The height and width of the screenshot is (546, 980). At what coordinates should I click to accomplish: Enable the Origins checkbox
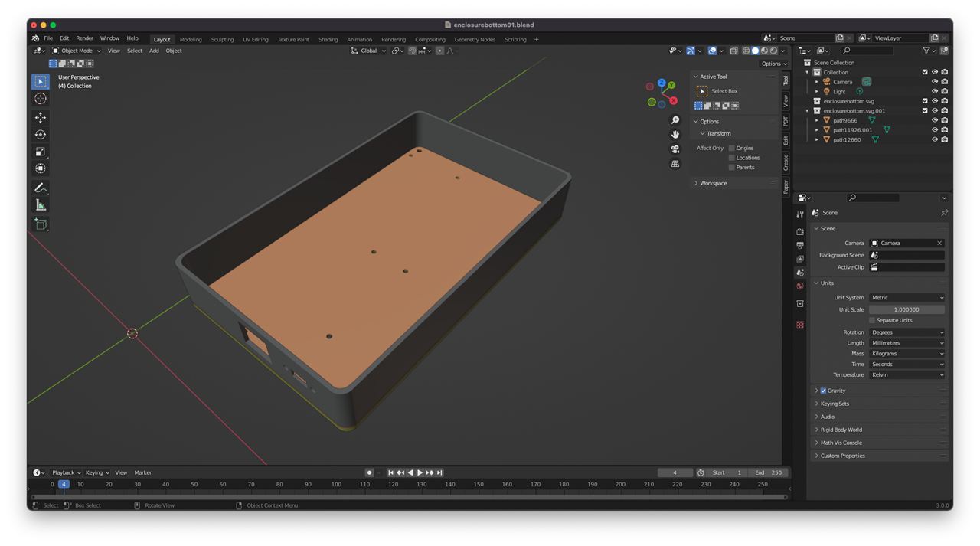pos(732,148)
